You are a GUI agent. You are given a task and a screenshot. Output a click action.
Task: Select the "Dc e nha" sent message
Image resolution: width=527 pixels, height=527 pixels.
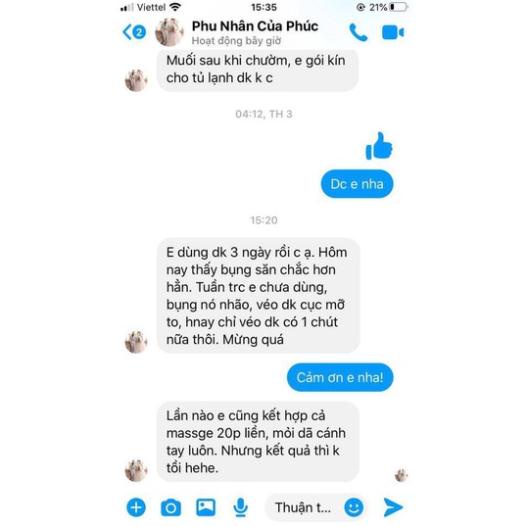tap(357, 184)
